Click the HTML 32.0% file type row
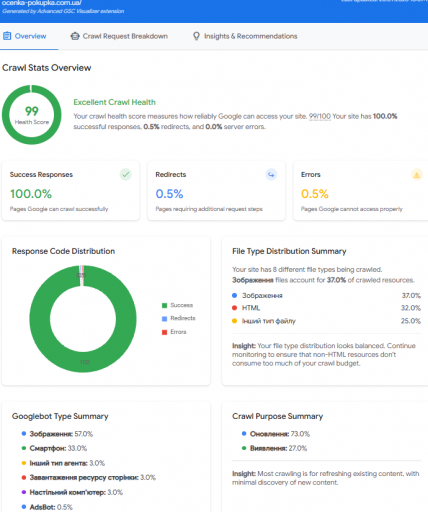428x512 pixels. click(326, 308)
